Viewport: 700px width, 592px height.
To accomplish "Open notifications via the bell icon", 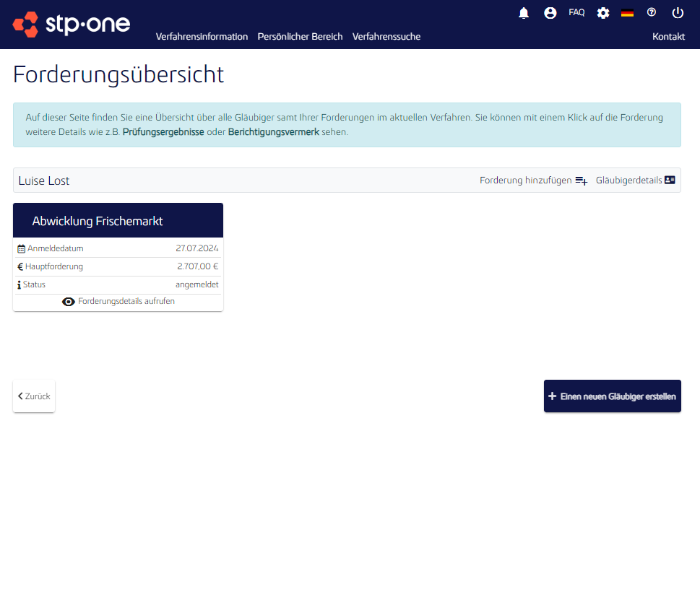I will (x=524, y=12).
